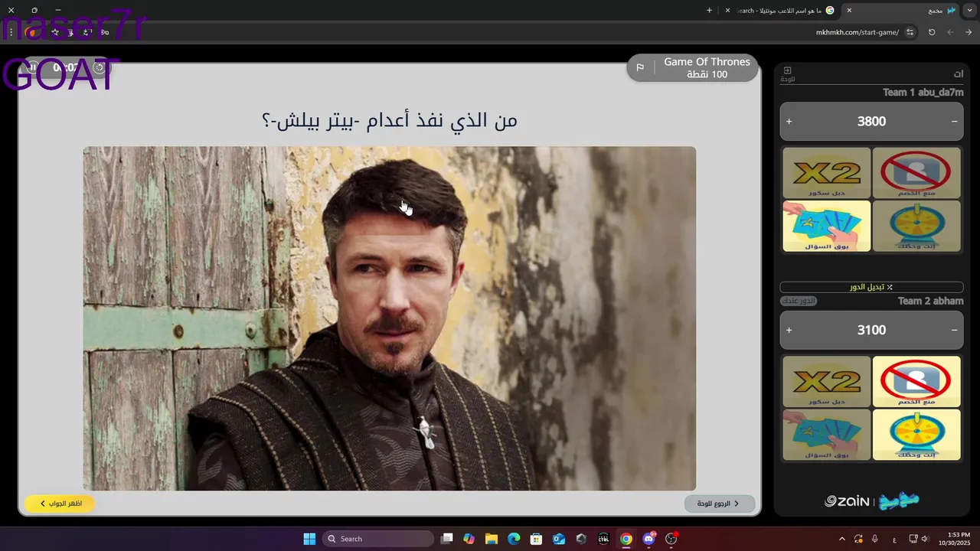This screenshot has width=980, height=551.
Task: Open File Explorer from taskbar
Action: (492, 539)
